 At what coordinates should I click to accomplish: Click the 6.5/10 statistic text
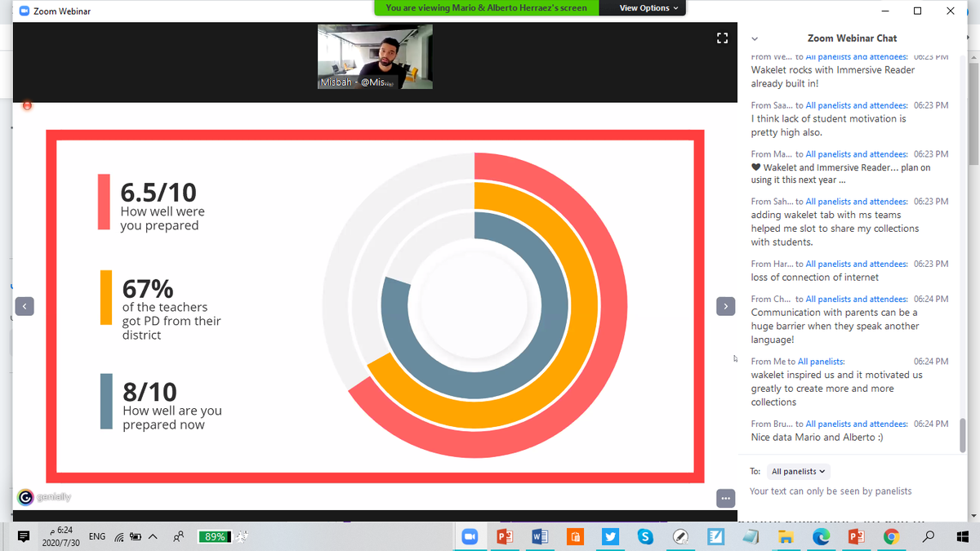[x=158, y=193]
